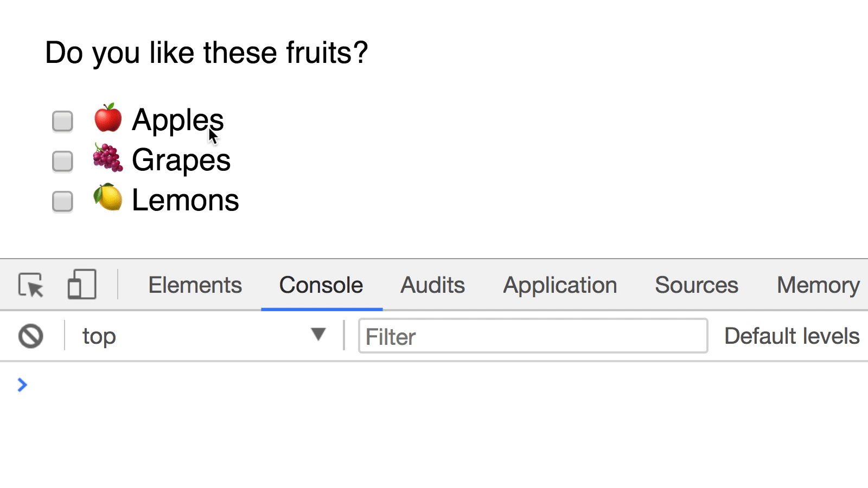
Task: Open the top frame context dropdown
Action: [x=99, y=336]
